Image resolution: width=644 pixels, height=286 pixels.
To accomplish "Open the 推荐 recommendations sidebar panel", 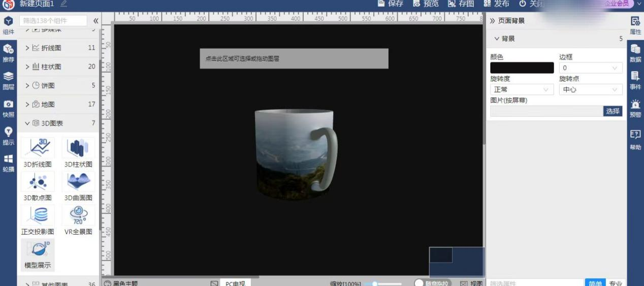I will click(x=8, y=53).
